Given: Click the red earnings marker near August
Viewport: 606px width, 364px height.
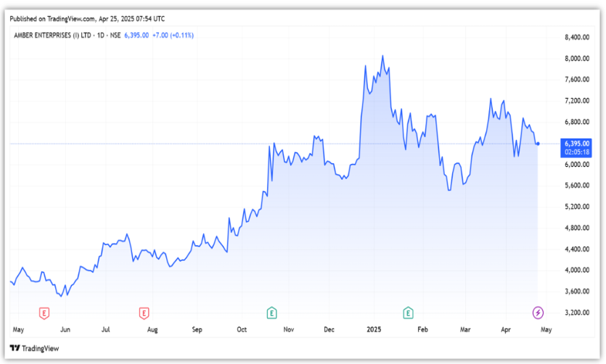Looking at the screenshot, I should (144, 313).
